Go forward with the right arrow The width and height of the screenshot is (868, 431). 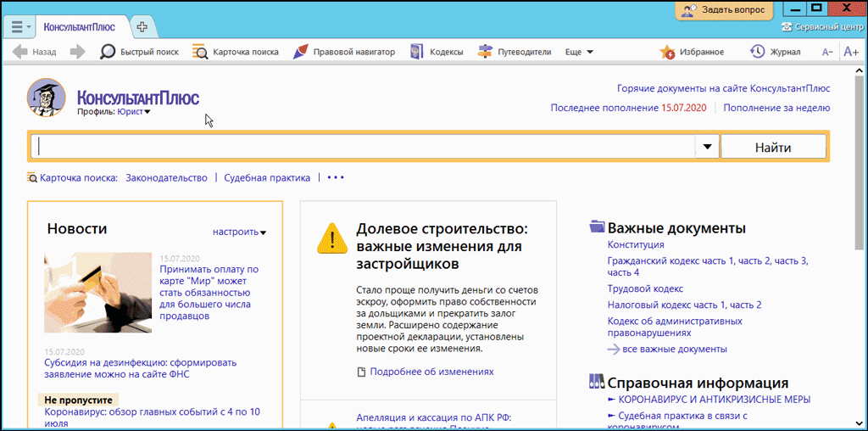pos(77,52)
